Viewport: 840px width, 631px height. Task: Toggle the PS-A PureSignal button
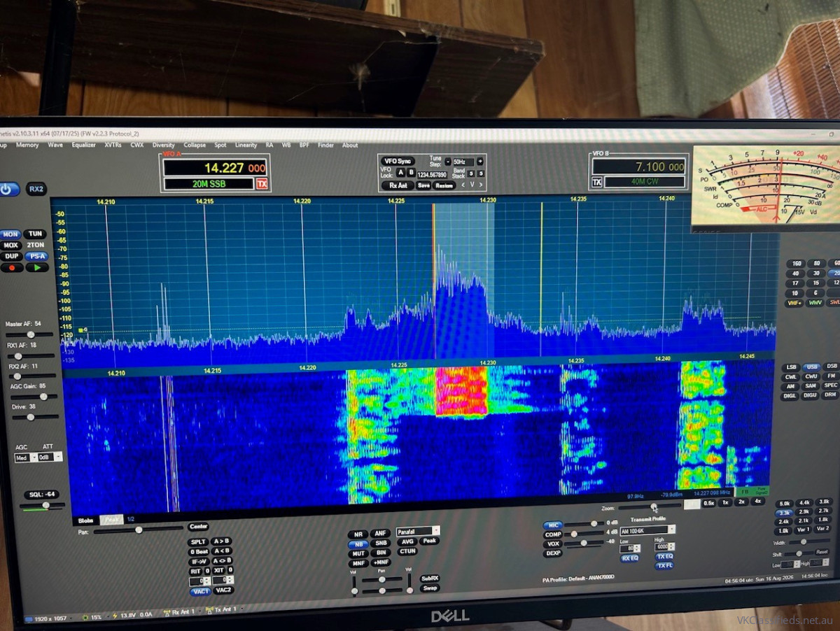(37, 257)
